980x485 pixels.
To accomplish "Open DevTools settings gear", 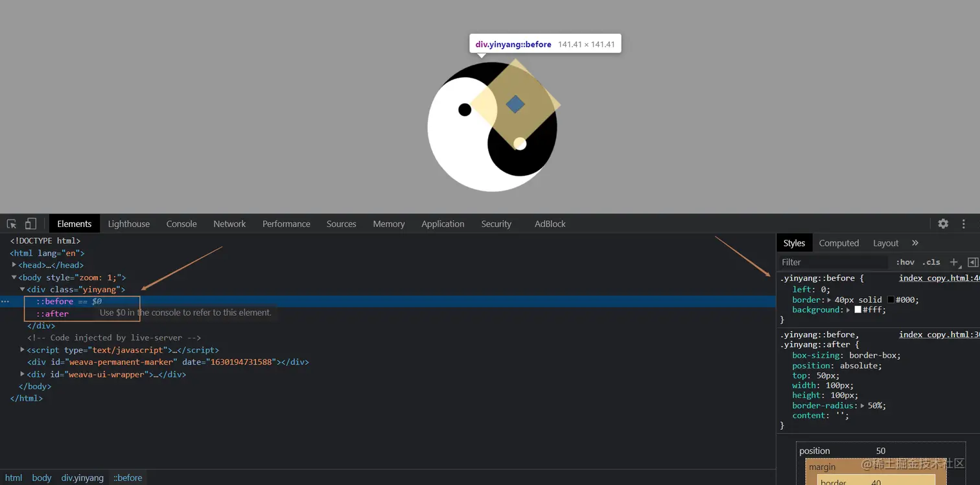I will 943,224.
